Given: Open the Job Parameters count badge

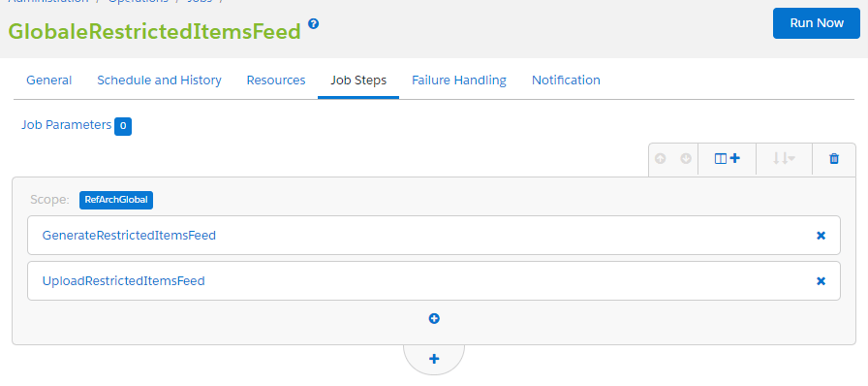Looking at the screenshot, I should (123, 126).
